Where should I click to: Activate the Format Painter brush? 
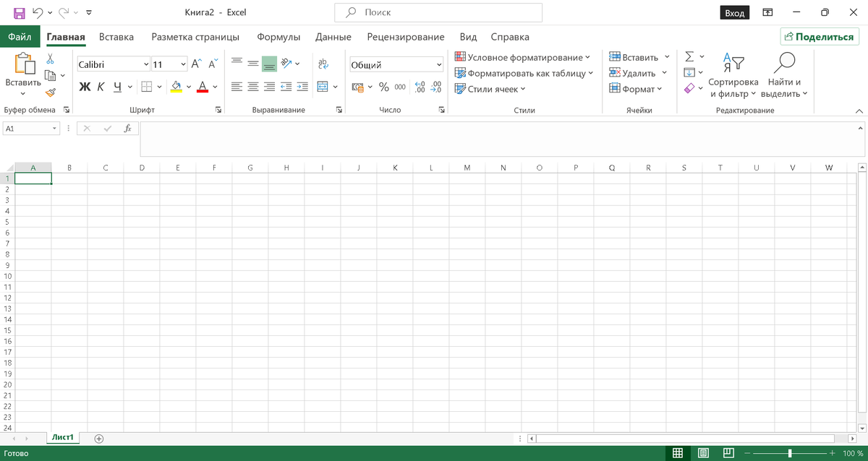coord(50,92)
